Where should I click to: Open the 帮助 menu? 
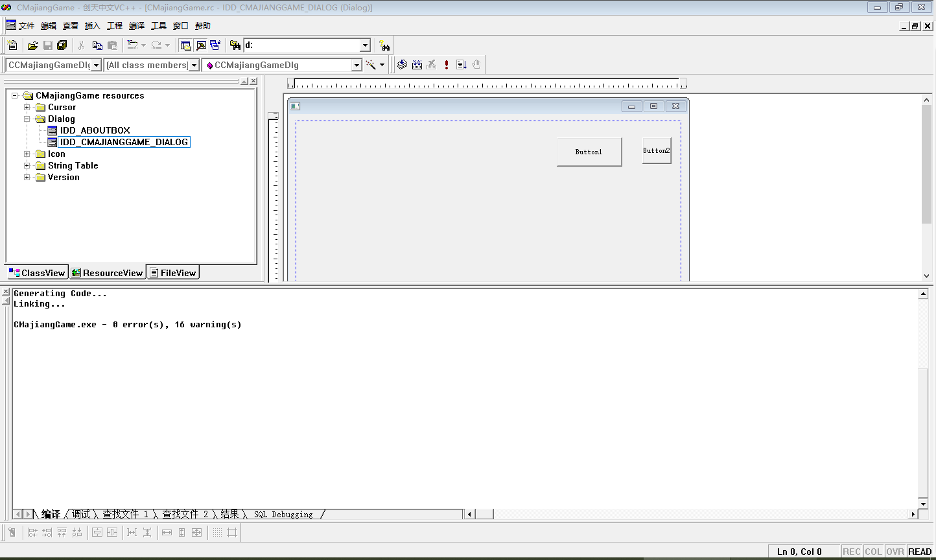[203, 26]
